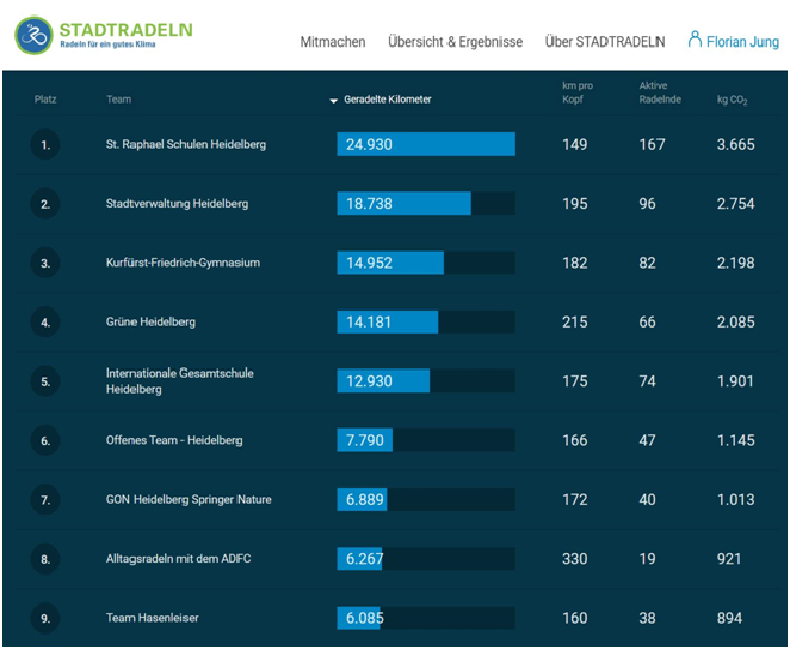Click the Team column header

[x=118, y=99]
